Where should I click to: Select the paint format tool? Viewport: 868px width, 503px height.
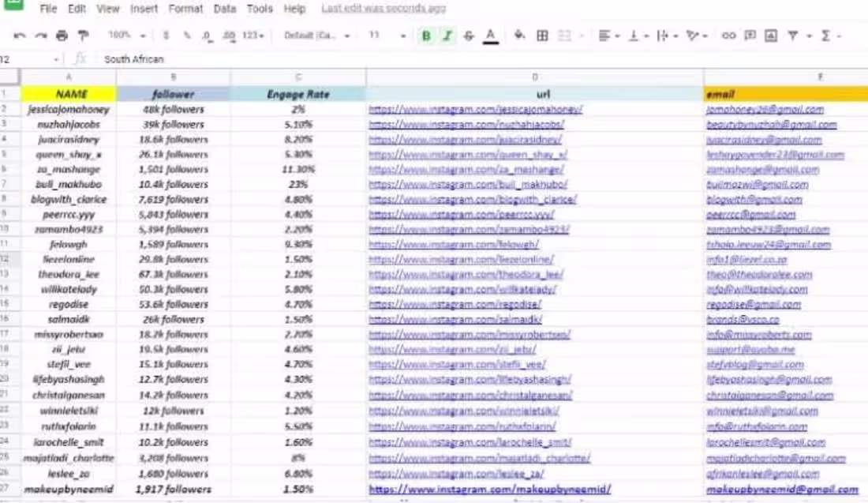coord(83,36)
